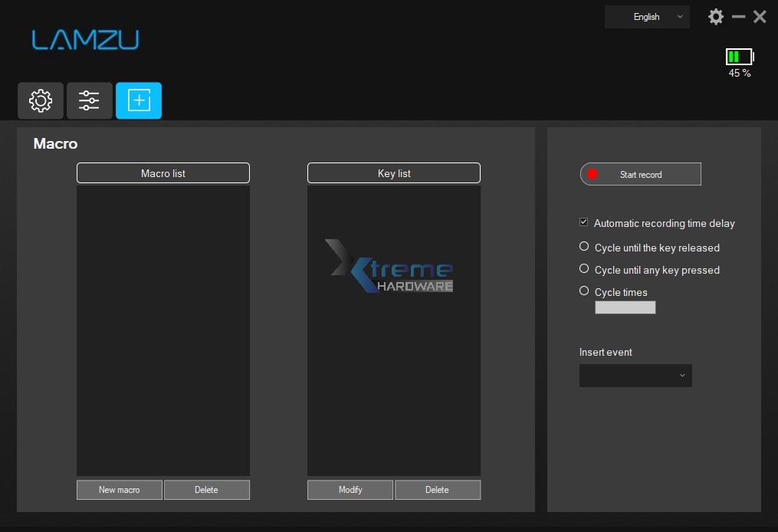The height and width of the screenshot is (532, 778).
Task: Expand the Insert event chevron arrow
Action: click(x=682, y=376)
